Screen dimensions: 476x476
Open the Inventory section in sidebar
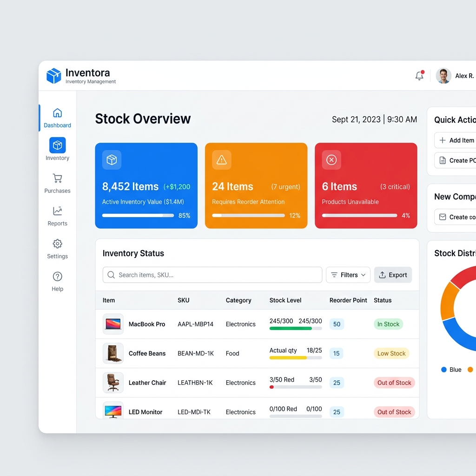pyautogui.click(x=57, y=149)
